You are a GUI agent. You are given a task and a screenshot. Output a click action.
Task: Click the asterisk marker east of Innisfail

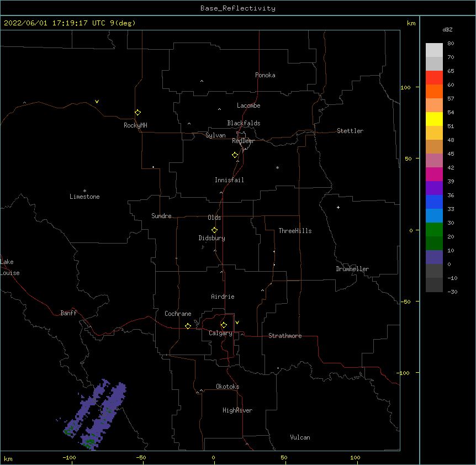(x=277, y=167)
